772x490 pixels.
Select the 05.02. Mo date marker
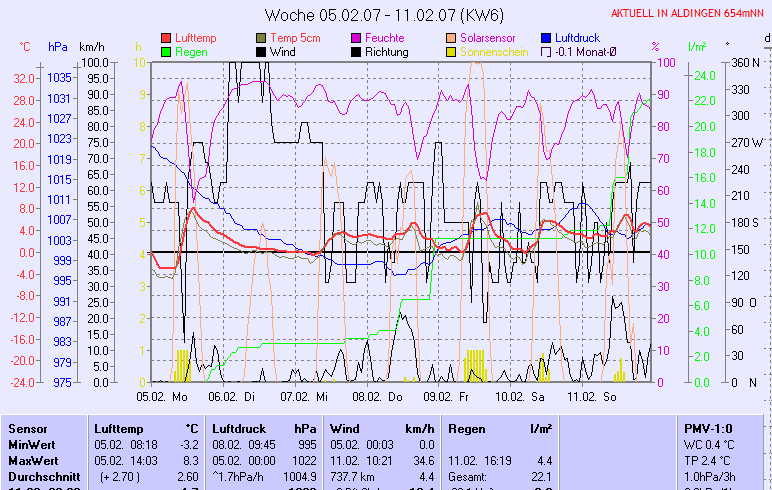point(162,396)
